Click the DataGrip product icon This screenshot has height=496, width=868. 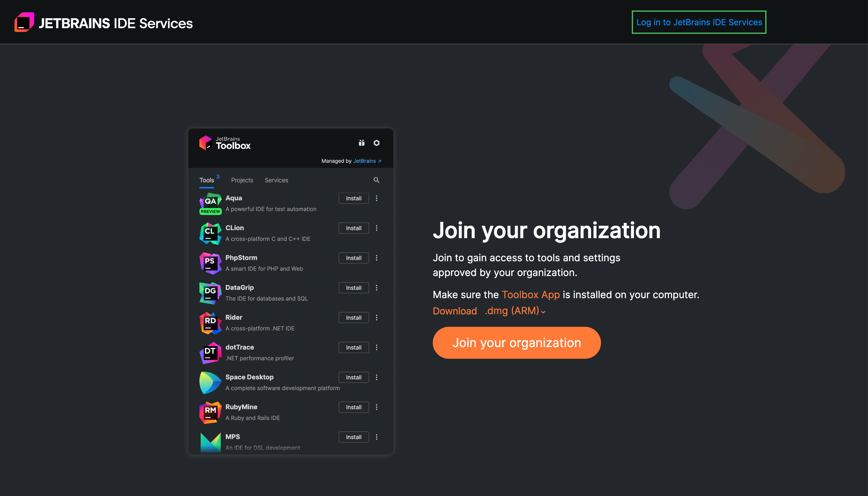tap(210, 293)
